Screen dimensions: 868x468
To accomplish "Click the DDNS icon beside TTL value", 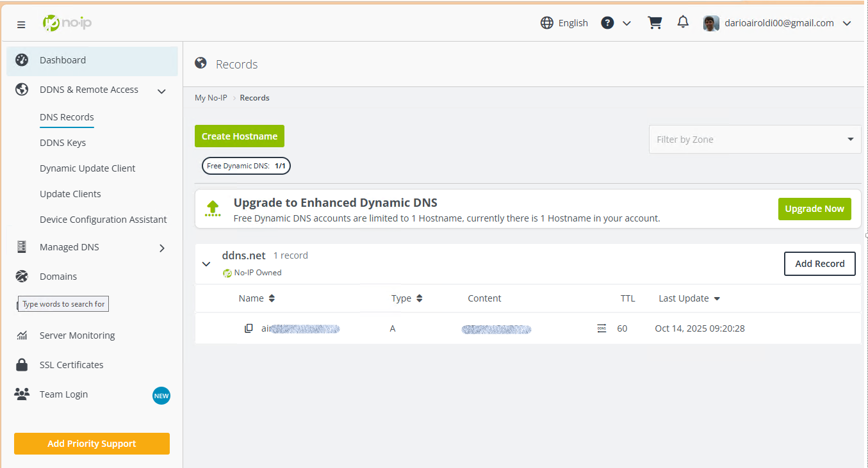I will click(x=602, y=328).
